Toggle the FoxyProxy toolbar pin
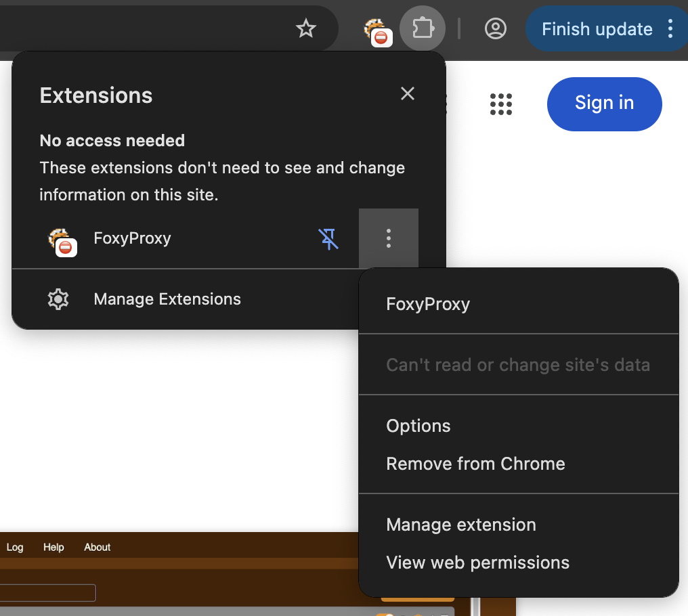 [x=328, y=238]
